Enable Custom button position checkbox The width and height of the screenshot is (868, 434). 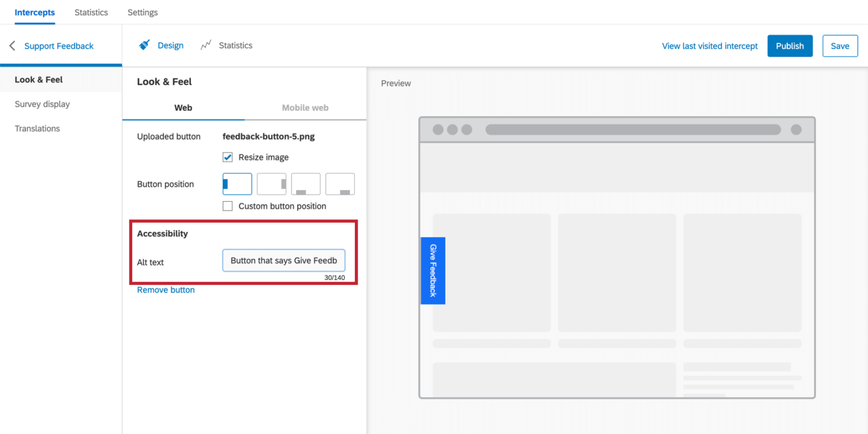click(x=228, y=206)
